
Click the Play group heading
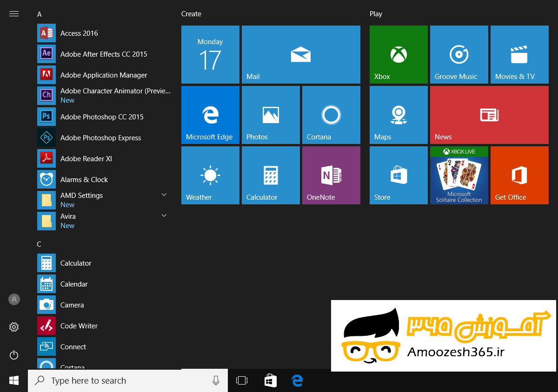(376, 14)
